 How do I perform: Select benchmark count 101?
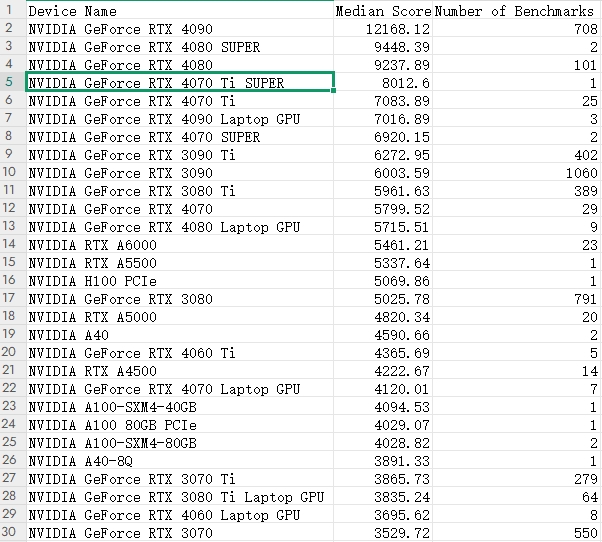click(x=516, y=64)
